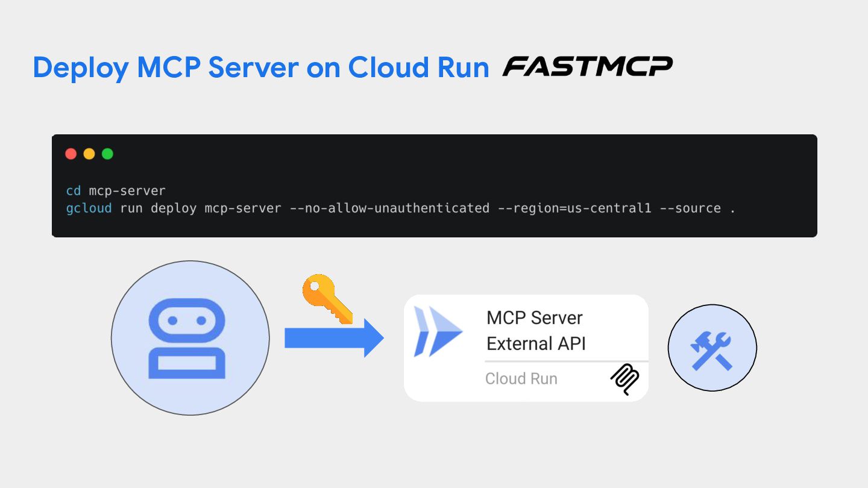
Task: Click the 'gcloud' command word
Action: [89, 208]
